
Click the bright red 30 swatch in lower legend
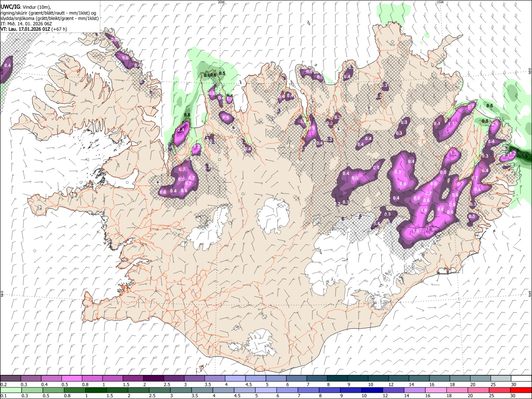pyautogui.click(x=520, y=390)
